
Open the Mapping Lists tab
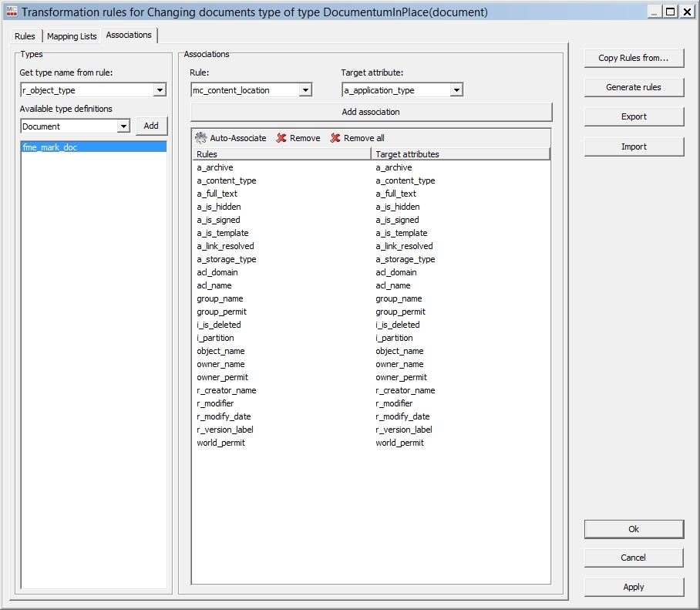[x=72, y=36]
